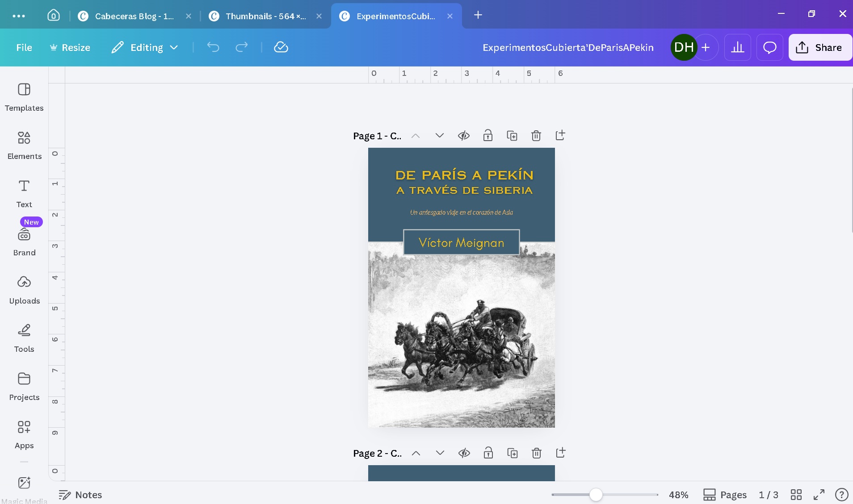This screenshot has height=504, width=853.
Task: Open the Elements panel
Action: [x=24, y=146]
